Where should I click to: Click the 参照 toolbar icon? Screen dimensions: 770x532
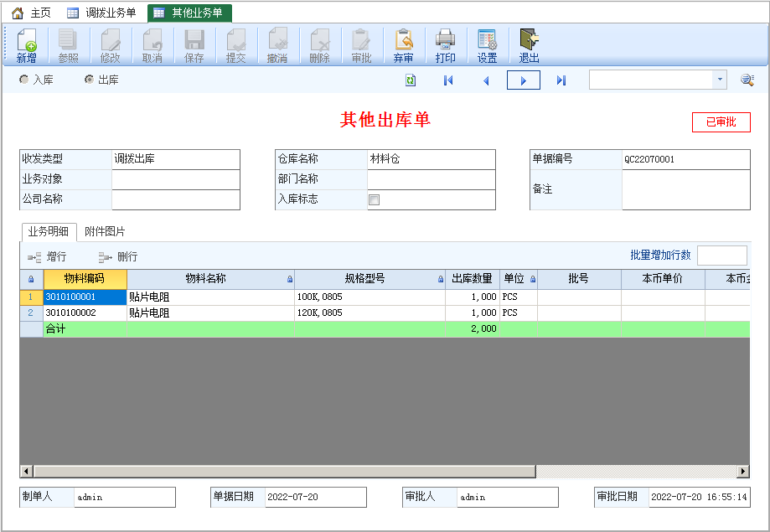pyautogui.click(x=68, y=46)
